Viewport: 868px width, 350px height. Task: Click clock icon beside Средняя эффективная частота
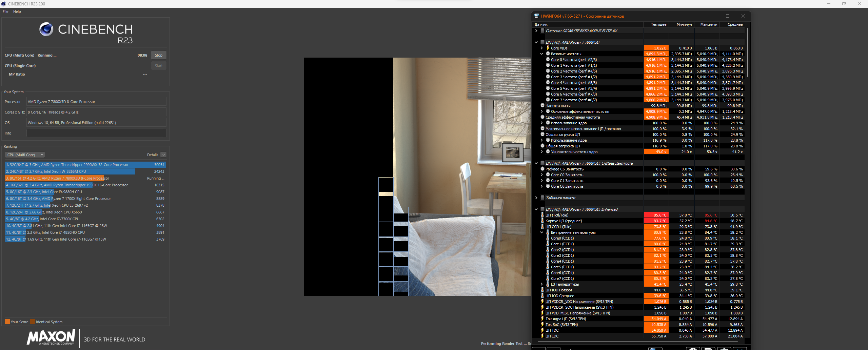(x=542, y=117)
